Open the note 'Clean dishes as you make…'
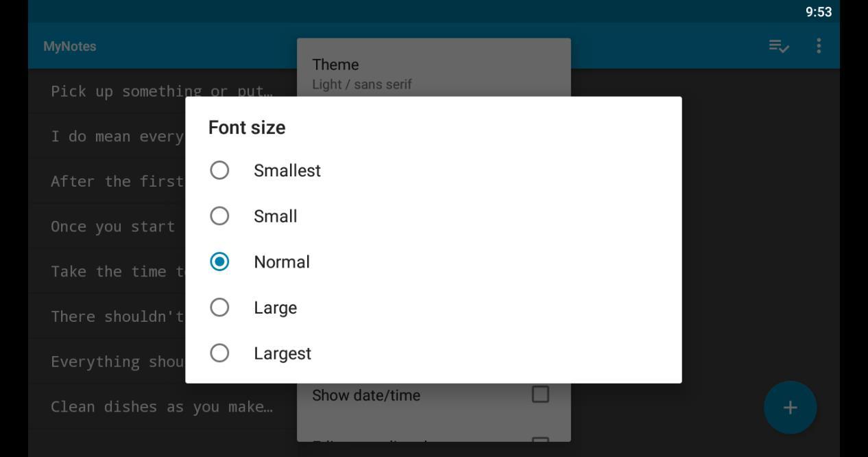This screenshot has width=868, height=457. (x=161, y=406)
